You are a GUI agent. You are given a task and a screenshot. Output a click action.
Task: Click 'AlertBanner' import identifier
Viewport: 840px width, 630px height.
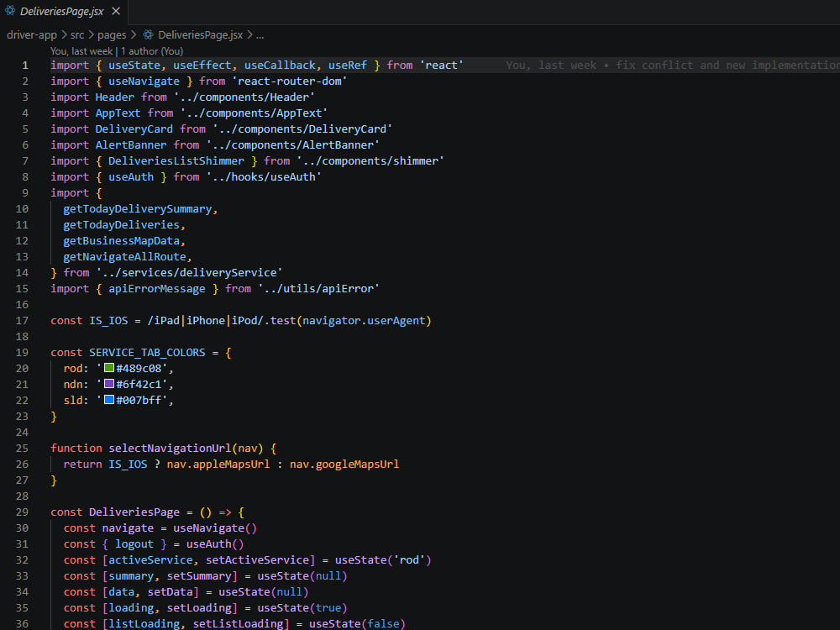click(x=131, y=145)
